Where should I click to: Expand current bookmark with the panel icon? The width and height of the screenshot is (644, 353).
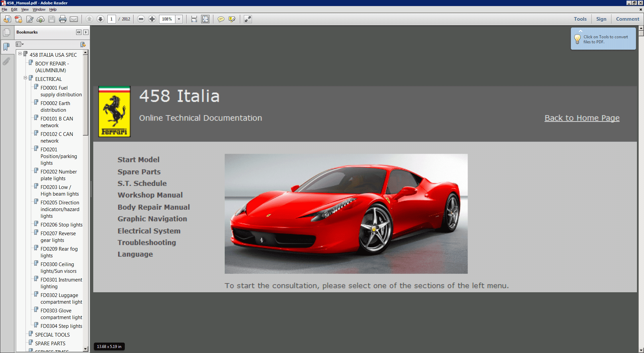coord(83,44)
